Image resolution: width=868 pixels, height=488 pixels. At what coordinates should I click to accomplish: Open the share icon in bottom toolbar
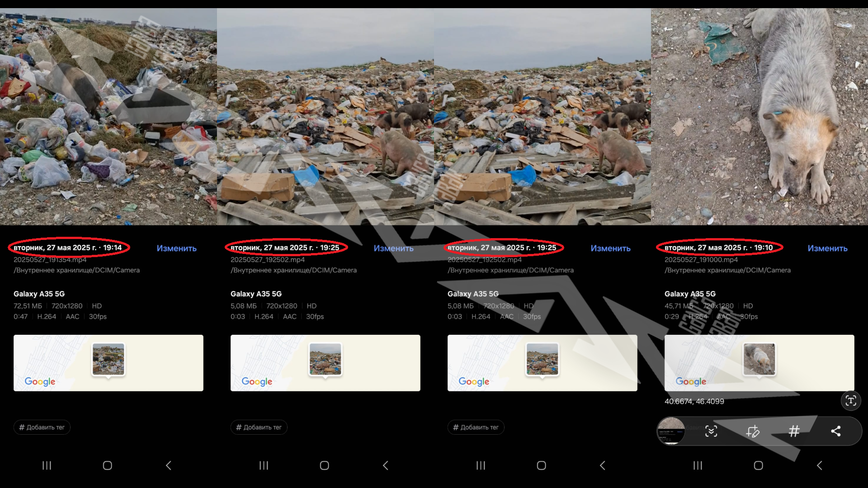pos(836,431)
